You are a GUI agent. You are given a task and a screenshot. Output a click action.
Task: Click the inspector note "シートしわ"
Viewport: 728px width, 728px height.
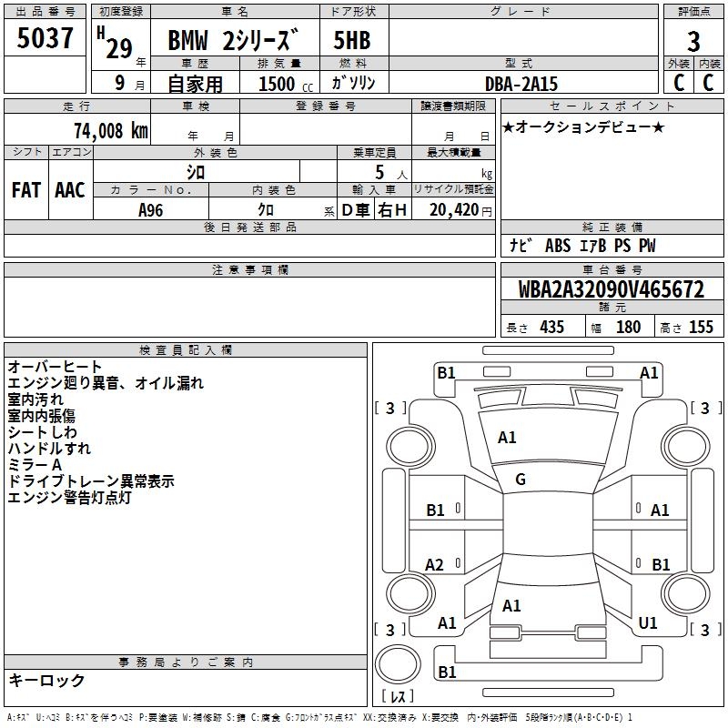tap(42, 432)
